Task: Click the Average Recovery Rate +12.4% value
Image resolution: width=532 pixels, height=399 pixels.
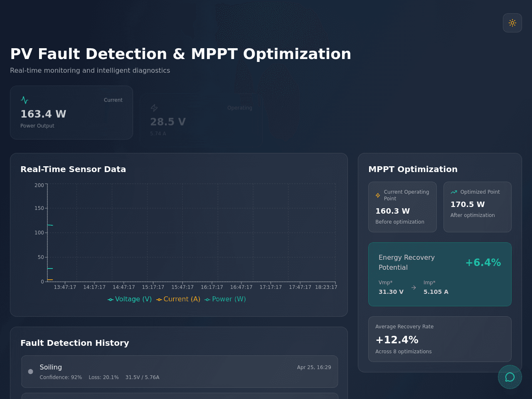Action: tap(397, 340)
